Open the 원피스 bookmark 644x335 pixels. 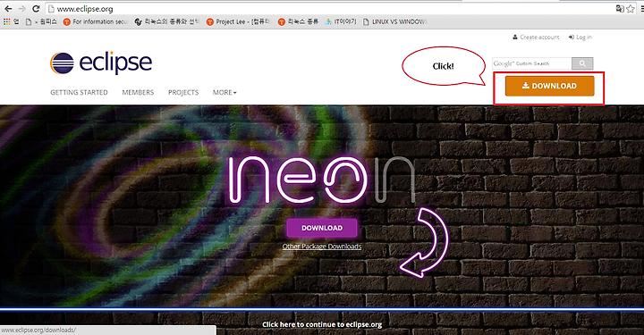click(41, 21)
